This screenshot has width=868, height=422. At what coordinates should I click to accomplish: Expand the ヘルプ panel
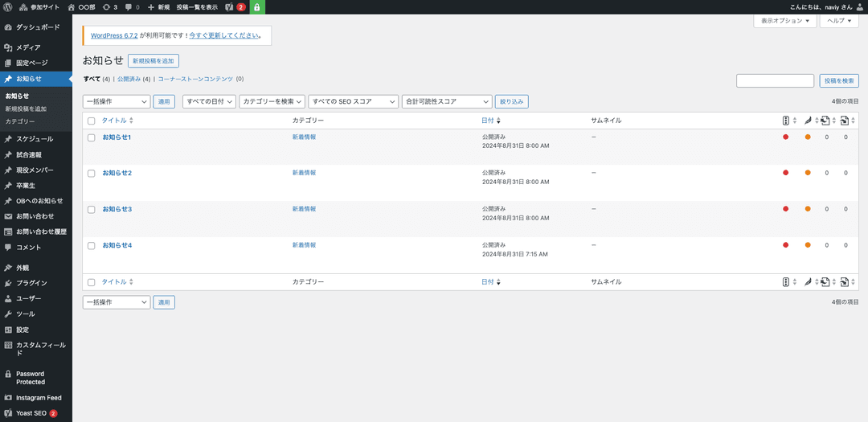click(x=839, y=20)
